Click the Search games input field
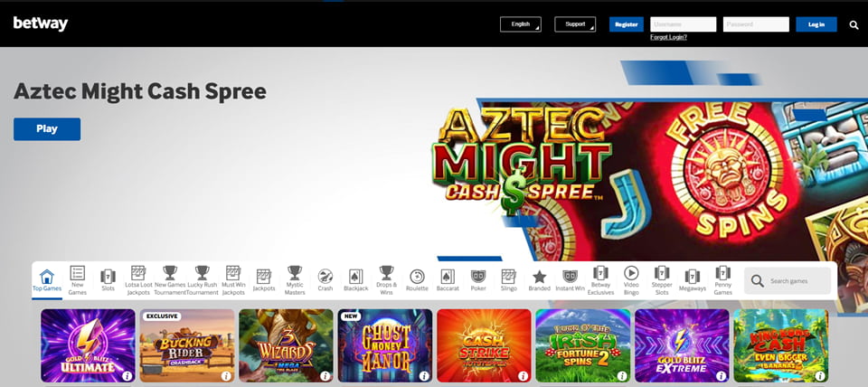868x387 pixels. pyautogui.click(x=796, y=280)
